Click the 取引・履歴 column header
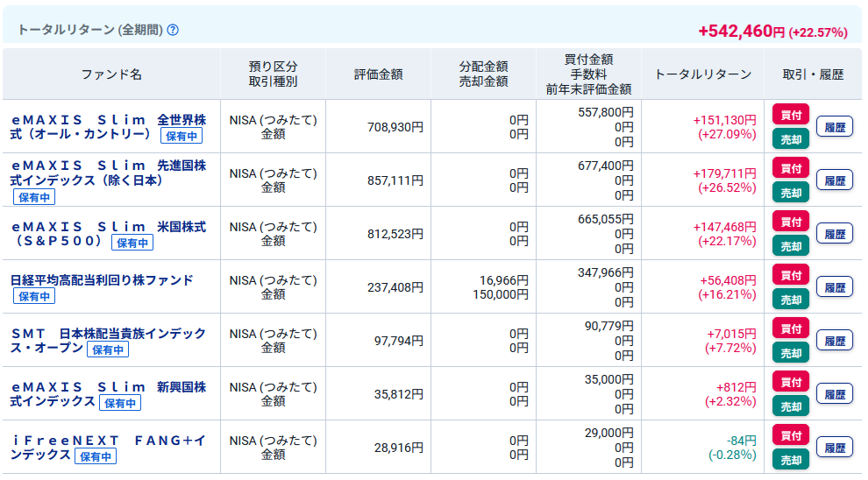The width and height of the screenshot is (868, 480). tap(813, 74)
